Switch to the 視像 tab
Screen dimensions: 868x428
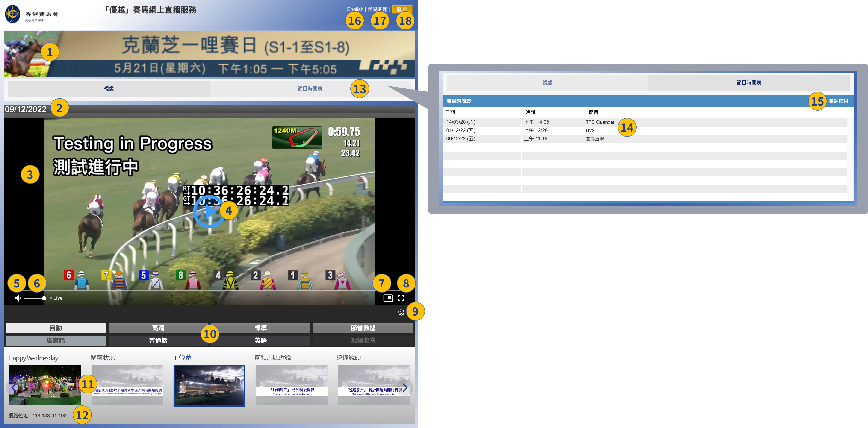point(109,88)
